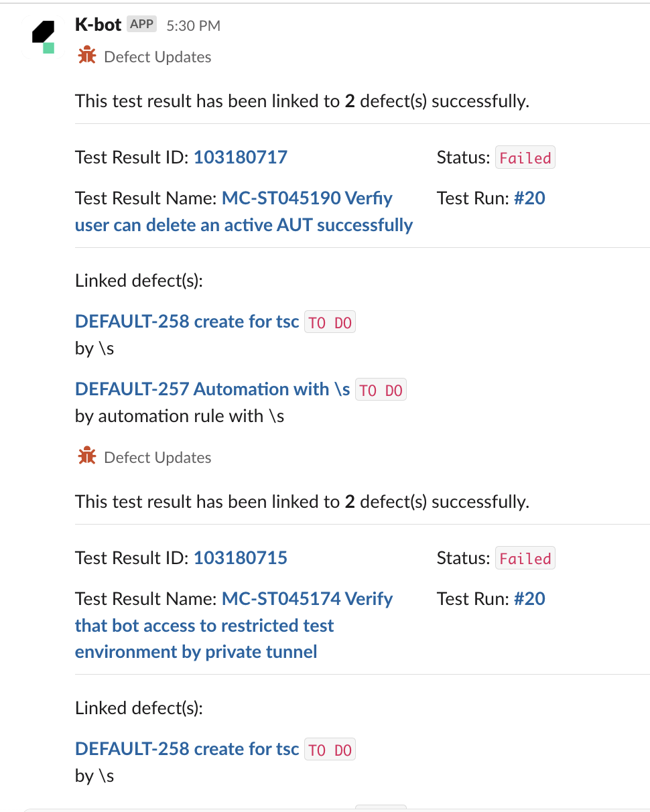
Task: Click the lower DEFAULT-258 TO DO badge
Action: [330, 749]
